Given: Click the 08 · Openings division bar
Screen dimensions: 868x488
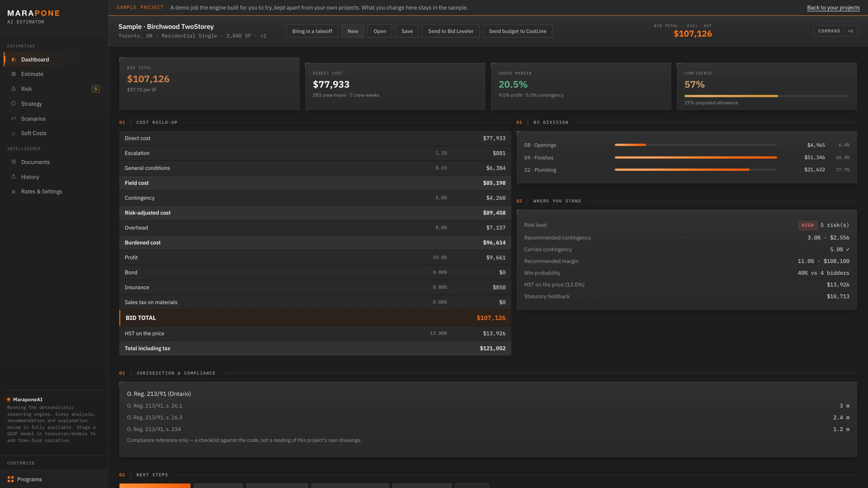Looking at the screenshot, I should 695,145.
